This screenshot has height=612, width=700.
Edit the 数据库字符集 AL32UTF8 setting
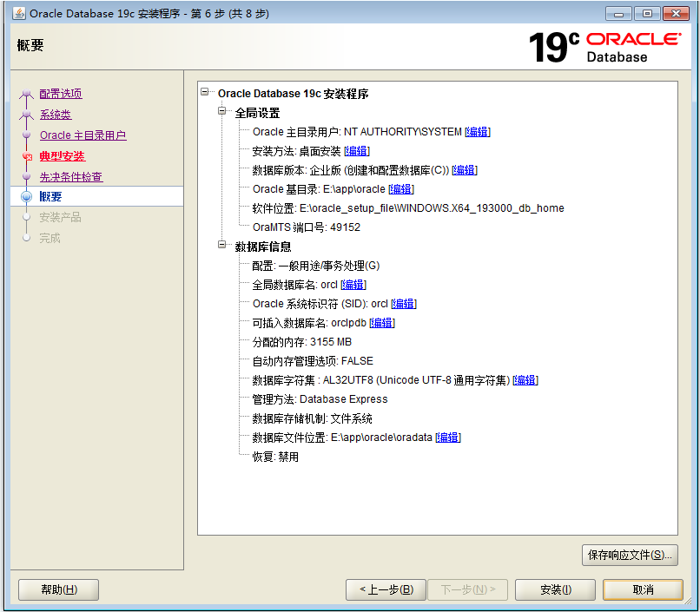click(x=525, y=380)
